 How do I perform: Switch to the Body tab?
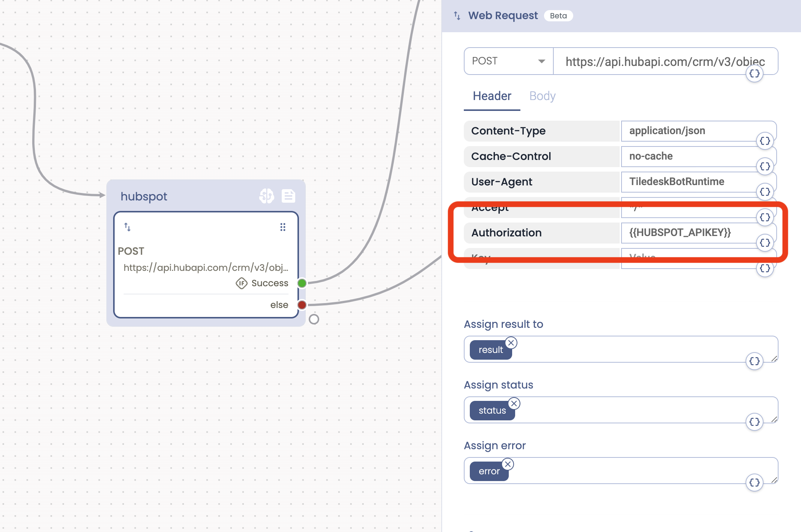point(542,96)
